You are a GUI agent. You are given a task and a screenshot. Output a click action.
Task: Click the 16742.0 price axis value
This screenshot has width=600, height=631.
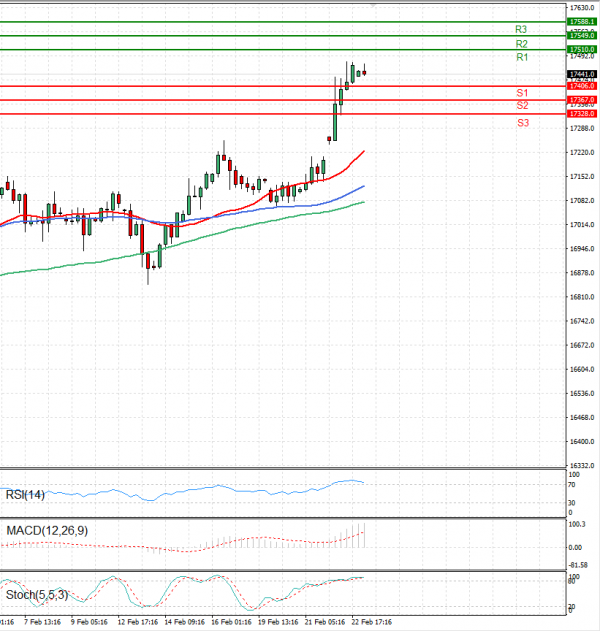click(582, 321)
